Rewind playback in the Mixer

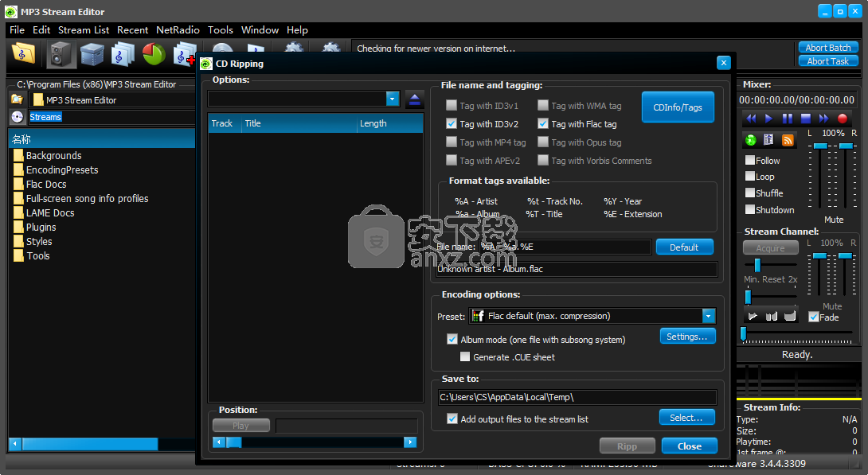751,119
